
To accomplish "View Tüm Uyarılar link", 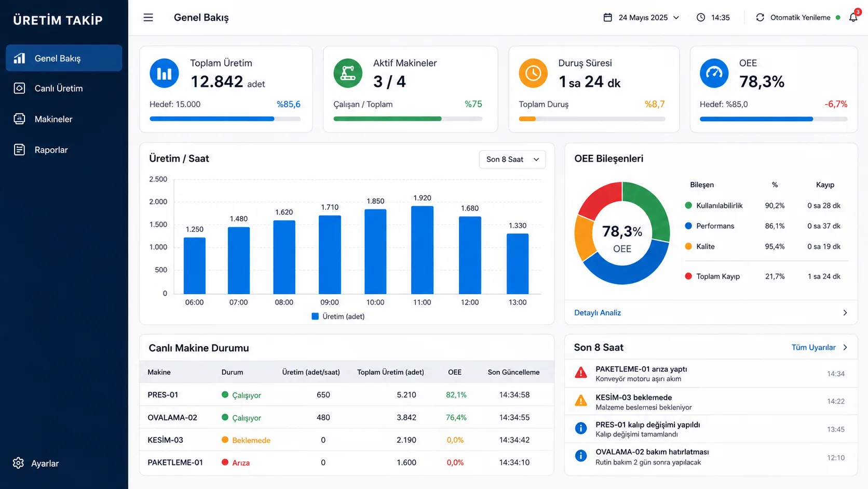I will coord(813,348).
